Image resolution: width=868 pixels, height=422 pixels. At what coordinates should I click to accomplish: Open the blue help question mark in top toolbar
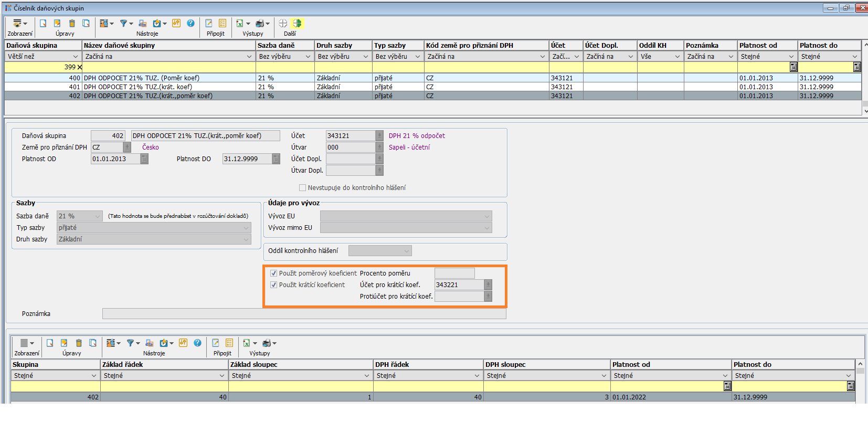click(x=190, y=24)
